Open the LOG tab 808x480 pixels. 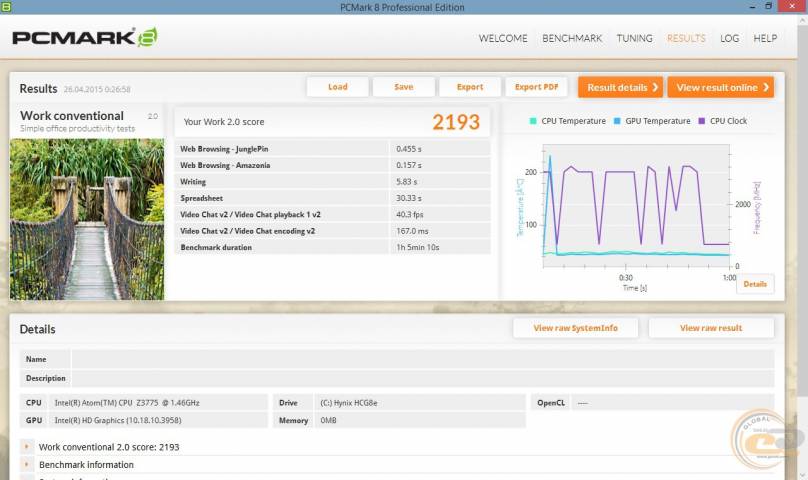tap(729, 38)
